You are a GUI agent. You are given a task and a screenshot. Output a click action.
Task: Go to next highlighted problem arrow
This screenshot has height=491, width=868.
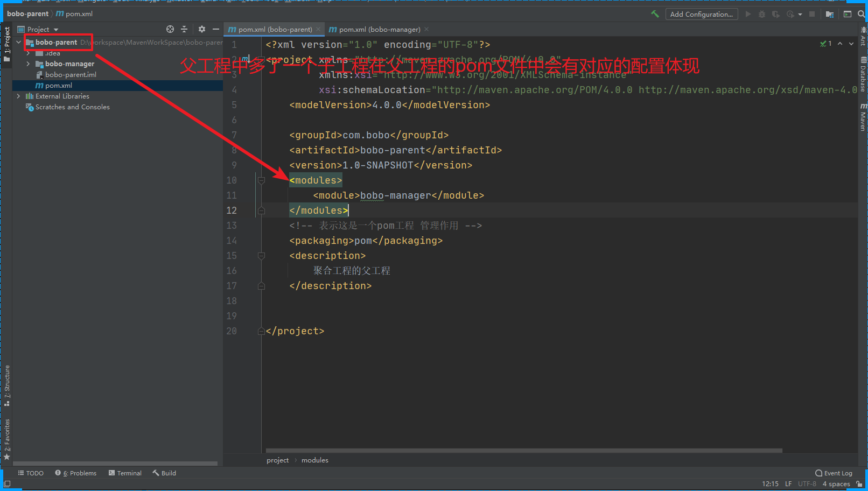coord(851,44)
